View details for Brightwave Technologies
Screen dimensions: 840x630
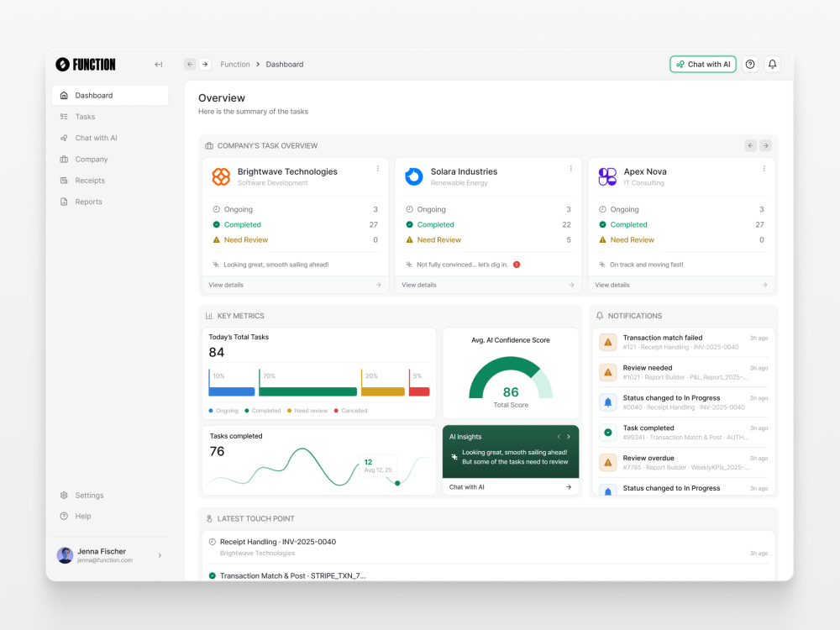295,285
